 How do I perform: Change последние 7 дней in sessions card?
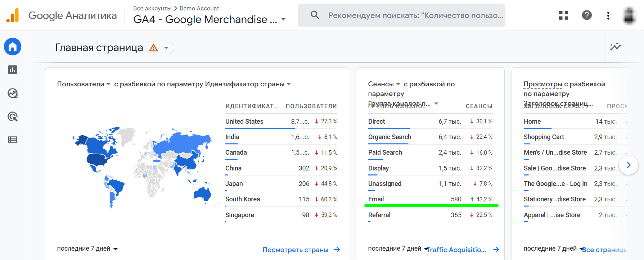coord(398,248)
